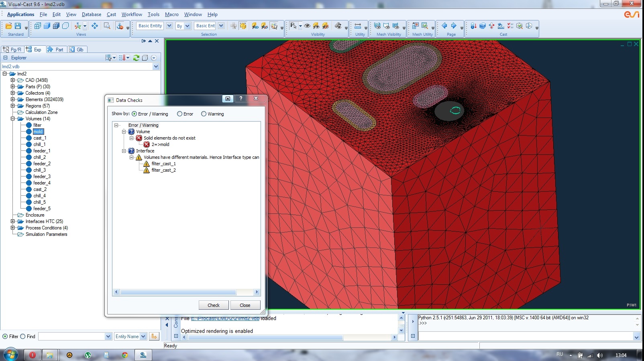The image size is (644, 361).
Task: Click the four-arrow pan view icon
Action: pyautogui.click(x=95, y=26)
